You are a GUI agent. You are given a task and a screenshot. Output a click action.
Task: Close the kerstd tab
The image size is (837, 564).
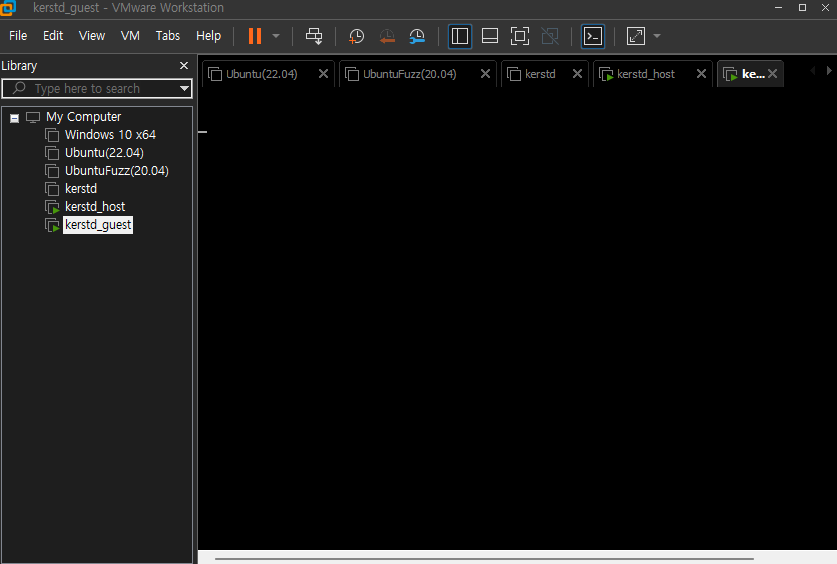click(x=577, y=74)
